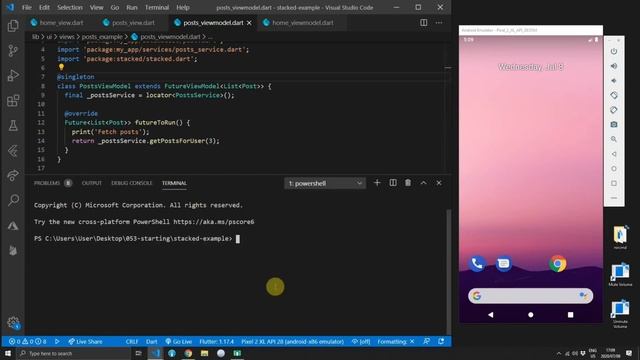The width and height of the screenshot is (640, 360).
Task: Create a new terminal with plus icon
Action: [x=377, y=183]
